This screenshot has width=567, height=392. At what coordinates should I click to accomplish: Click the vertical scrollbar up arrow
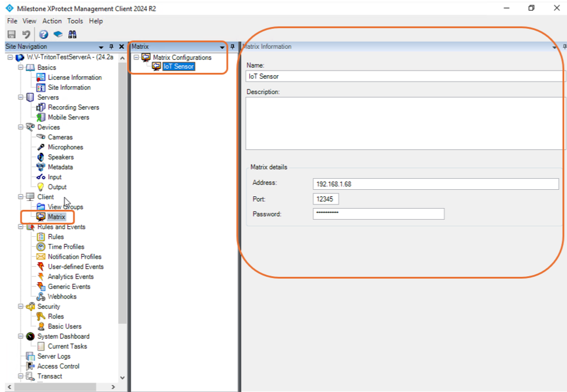pyautogui.click(x=122, y=58)
